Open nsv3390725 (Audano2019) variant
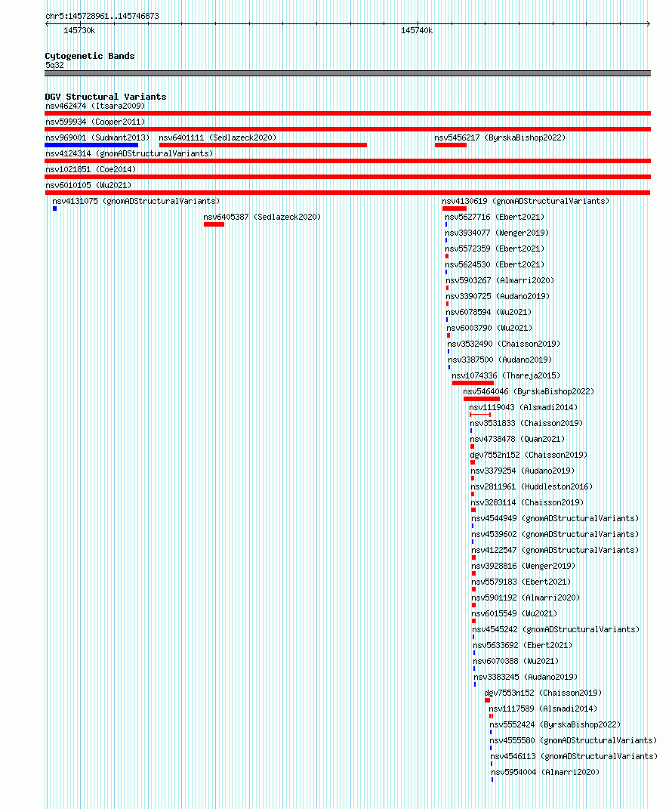This screenshot has height=809, width=672. click(x=498, y=297)
